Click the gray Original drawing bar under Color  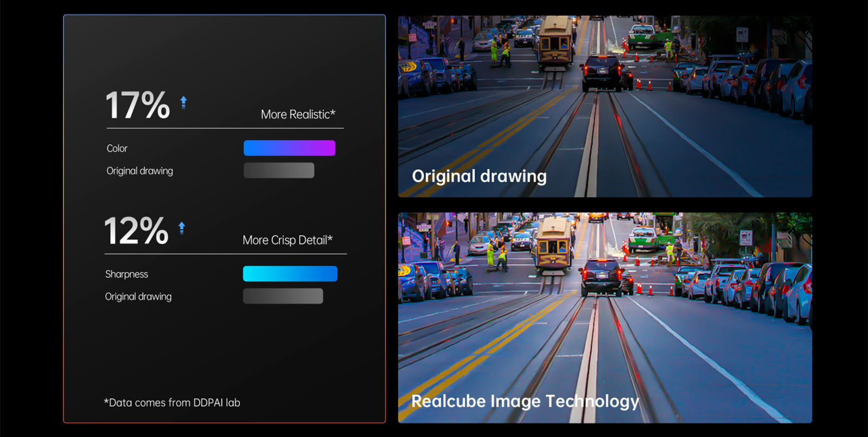pyautogui.click(x=279, y=170)
